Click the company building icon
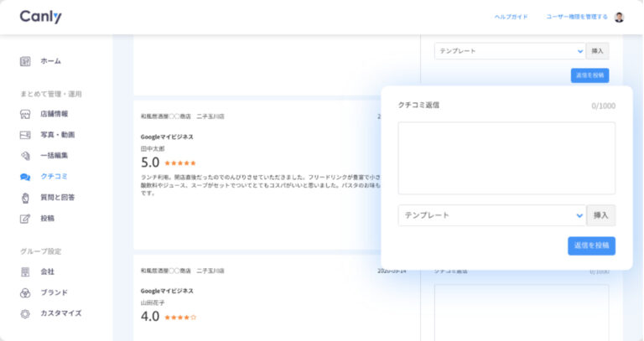Screen dimensions: 644x341 25,272
